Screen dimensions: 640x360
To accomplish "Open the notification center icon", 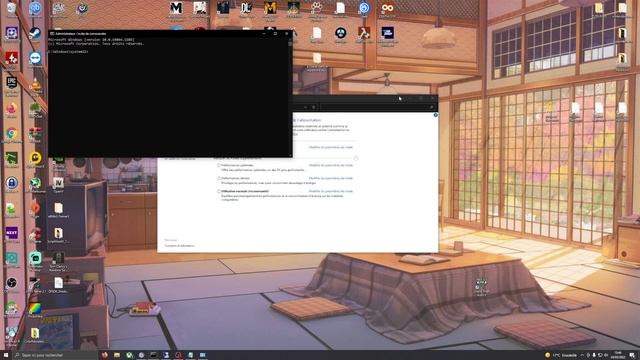I will [x=632, y=355].
